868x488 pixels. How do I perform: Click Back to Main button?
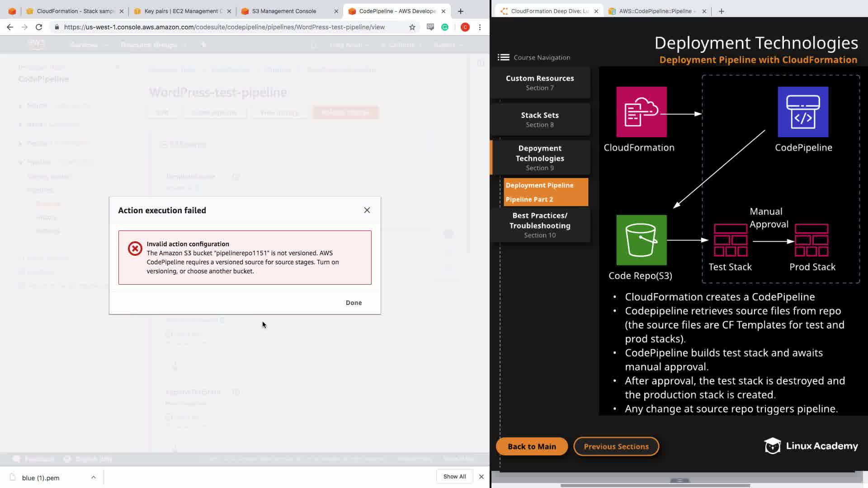[532, 446]
